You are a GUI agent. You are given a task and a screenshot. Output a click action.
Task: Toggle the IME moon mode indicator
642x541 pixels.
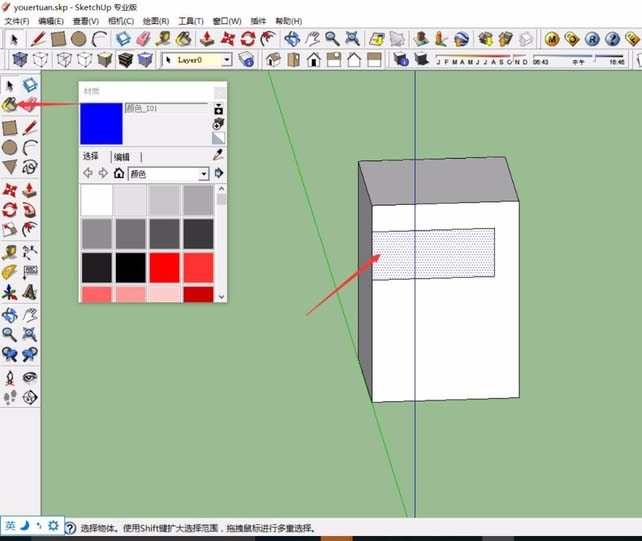[26, 525]
